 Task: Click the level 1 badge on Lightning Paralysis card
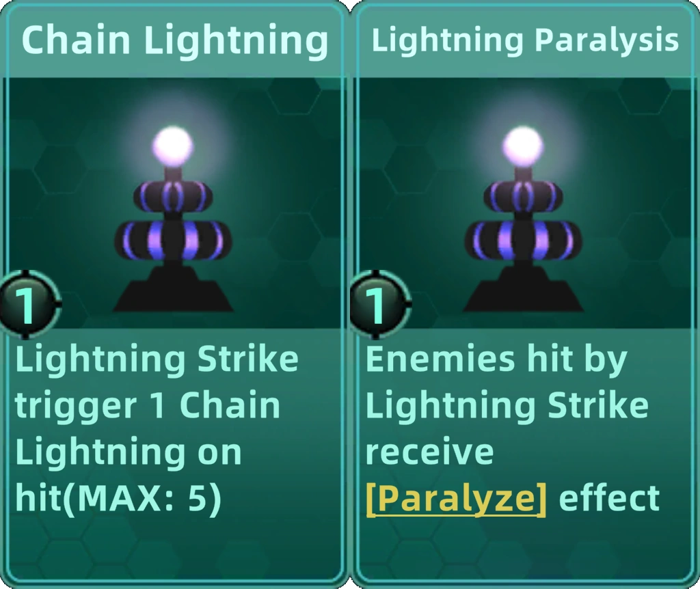tap(379, 304)
